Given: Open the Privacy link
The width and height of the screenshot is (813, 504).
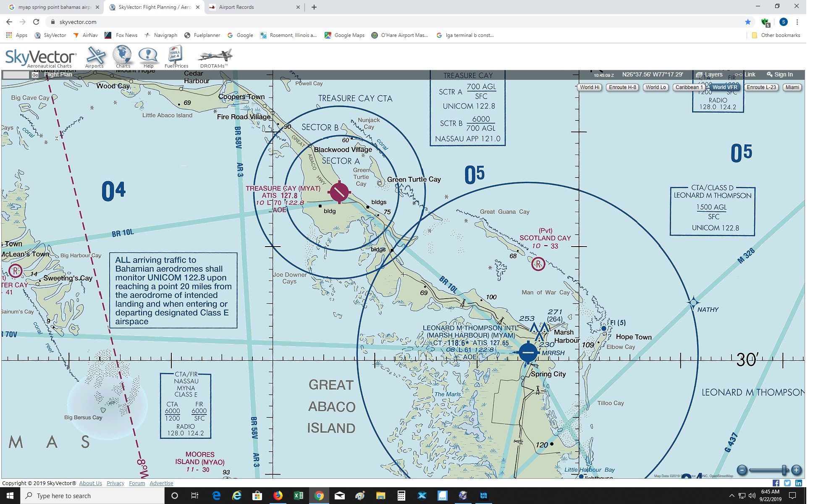Looking at the screenshot, I should 115,483.
